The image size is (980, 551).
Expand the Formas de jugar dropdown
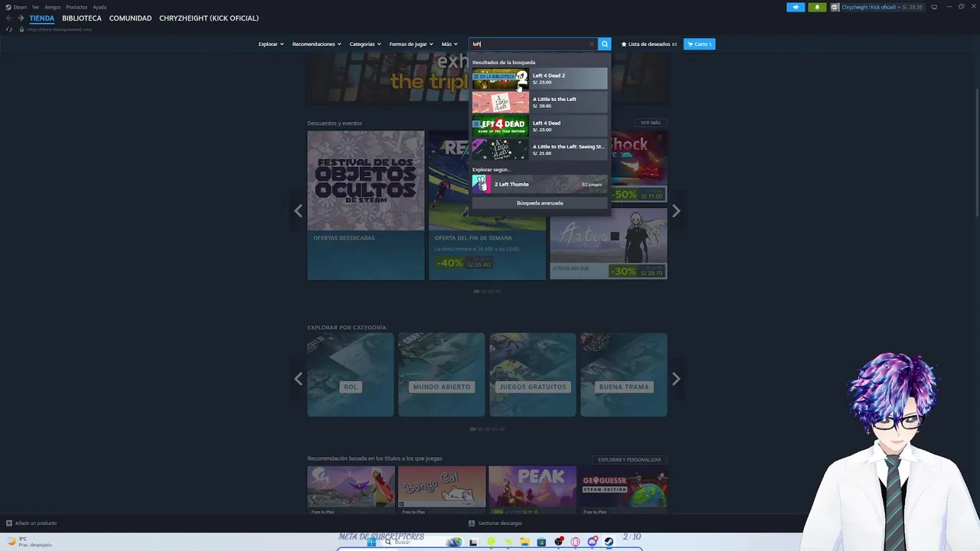point(411,44)
